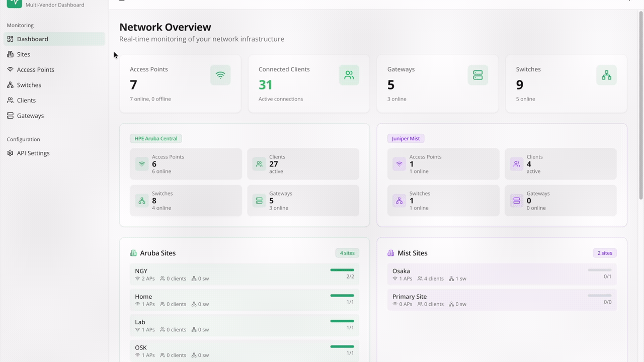This screenshot has height=362, width=644.
Task: Select the Home site name
Action: point(143,297)
